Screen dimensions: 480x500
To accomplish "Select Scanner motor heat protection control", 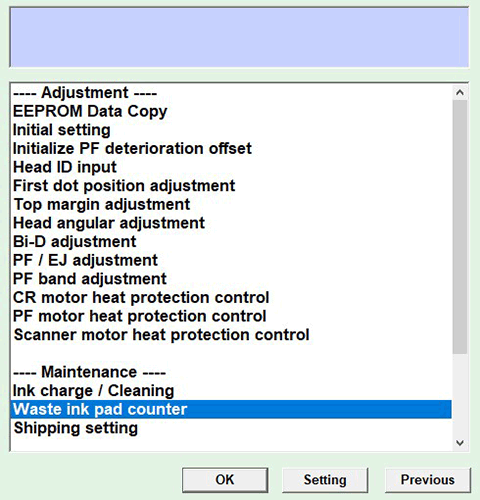I will point(162,335).
